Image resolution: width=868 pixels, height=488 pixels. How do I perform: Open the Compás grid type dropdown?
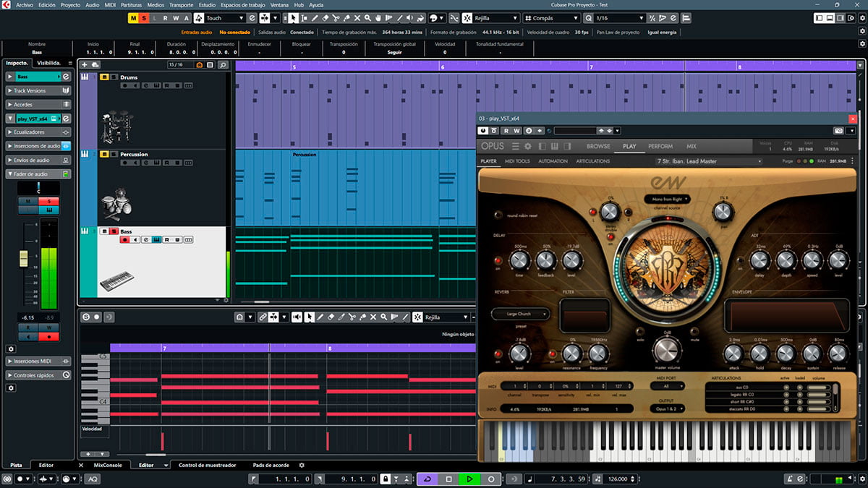[x=553, y=18]
